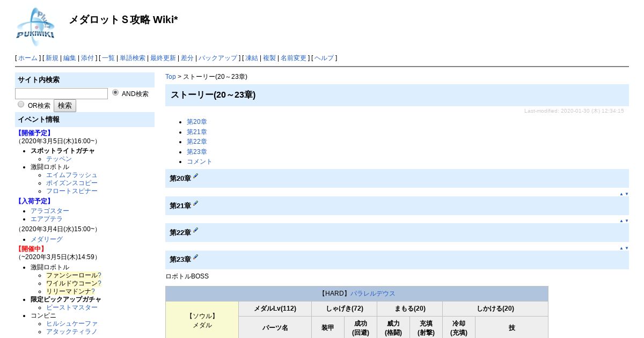Open アタックティラノ sidebar link

point(72,332)
